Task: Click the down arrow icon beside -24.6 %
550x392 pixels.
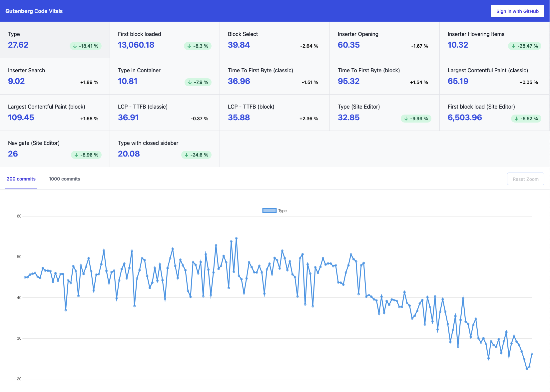Action: [187, 155]
